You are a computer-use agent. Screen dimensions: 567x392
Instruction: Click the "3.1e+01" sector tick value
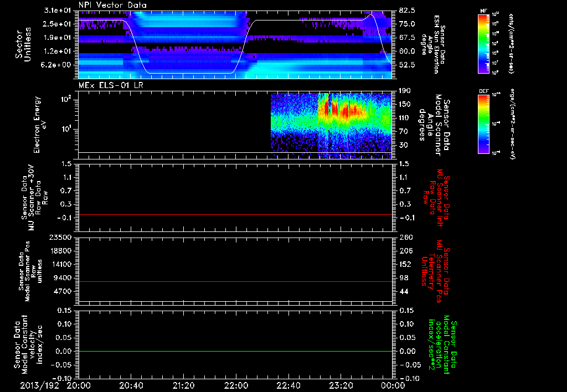tap(58, 11)
